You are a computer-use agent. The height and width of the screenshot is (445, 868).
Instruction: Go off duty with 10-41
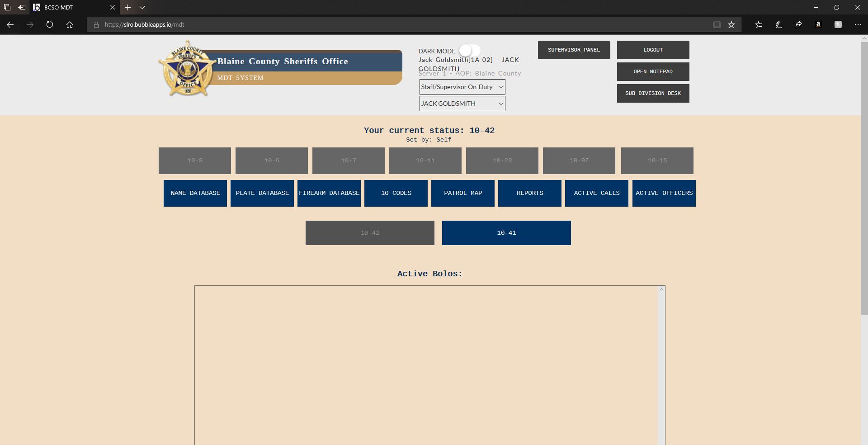click(506, 233)
